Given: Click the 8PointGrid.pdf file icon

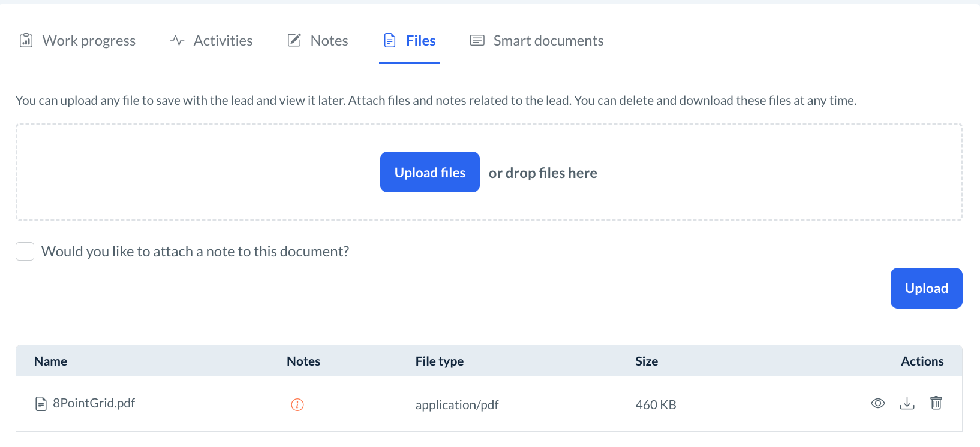Looking at the screenshot, I should (41, 404).
